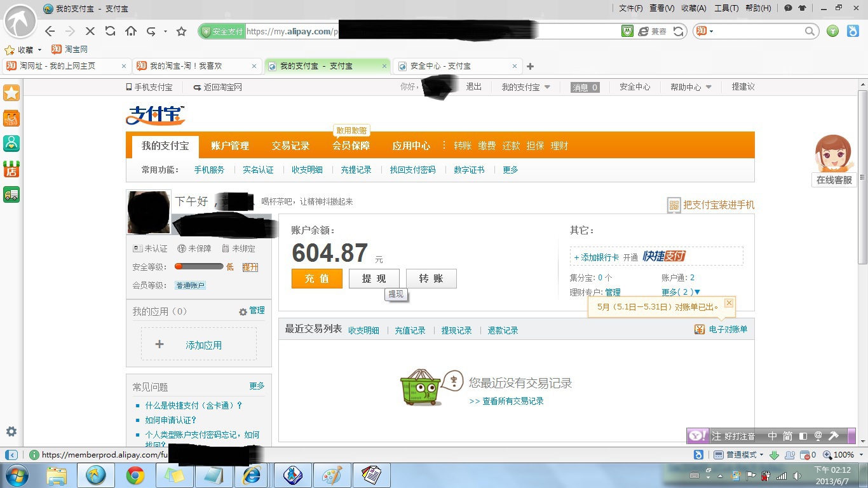This screenshot has width=868, height=488.
Task: Open dropdown arrow next to the undo icon
Action: pos(165,31)
